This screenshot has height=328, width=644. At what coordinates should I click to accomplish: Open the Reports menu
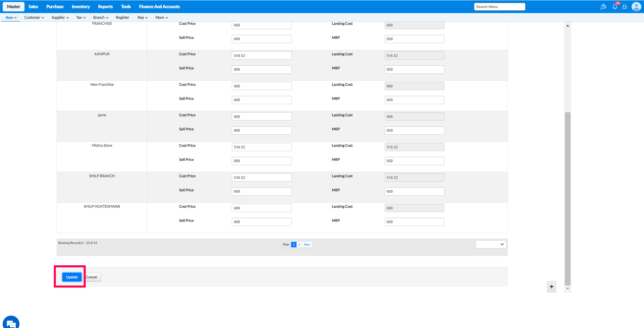[105, 7]
